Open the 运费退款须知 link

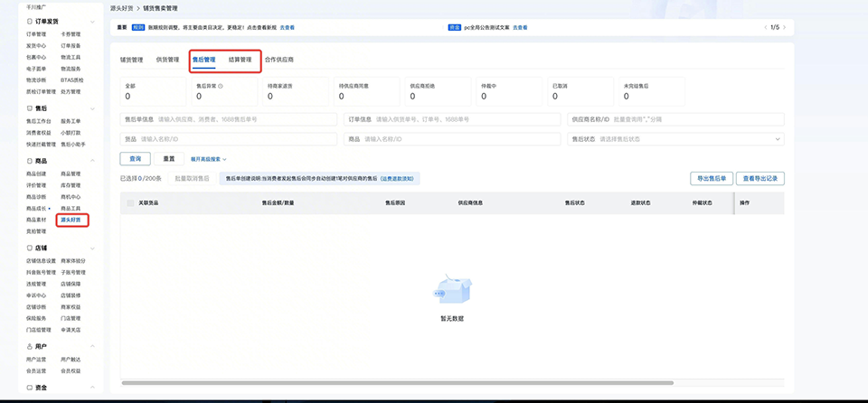(x=399, y=179)
